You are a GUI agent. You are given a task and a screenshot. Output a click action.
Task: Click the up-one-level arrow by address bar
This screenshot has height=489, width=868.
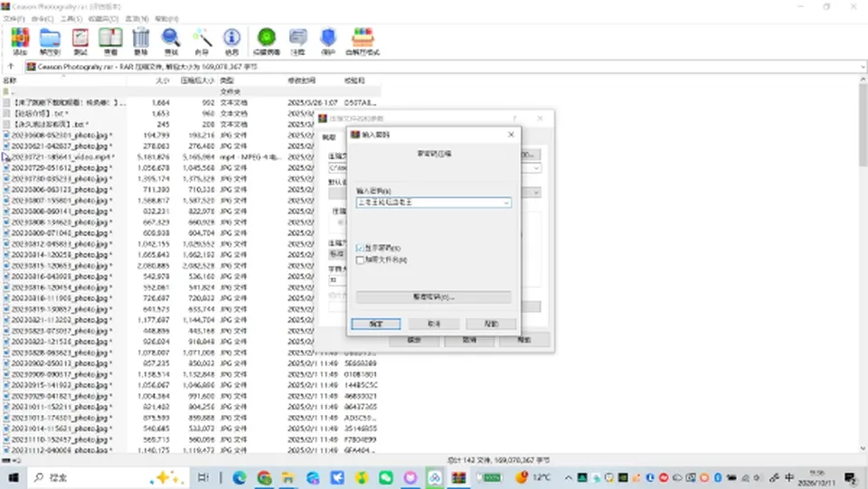(11, 66)
